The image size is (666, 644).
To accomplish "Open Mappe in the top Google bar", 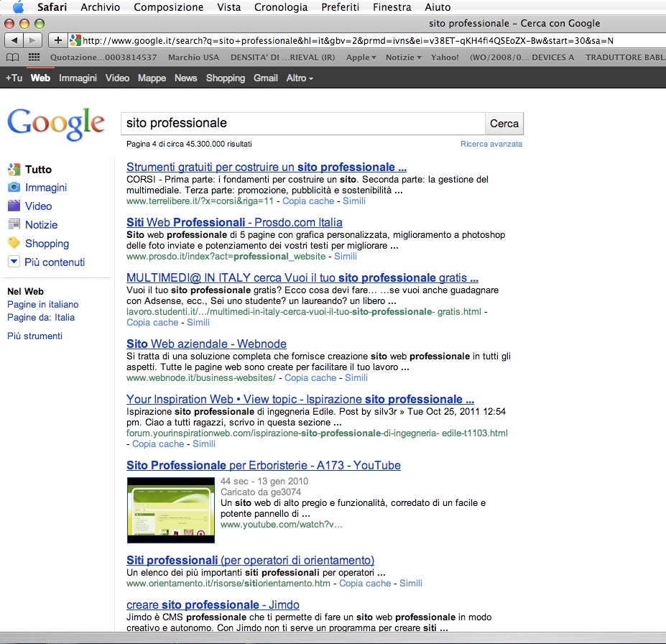I will tap(152, 78).
